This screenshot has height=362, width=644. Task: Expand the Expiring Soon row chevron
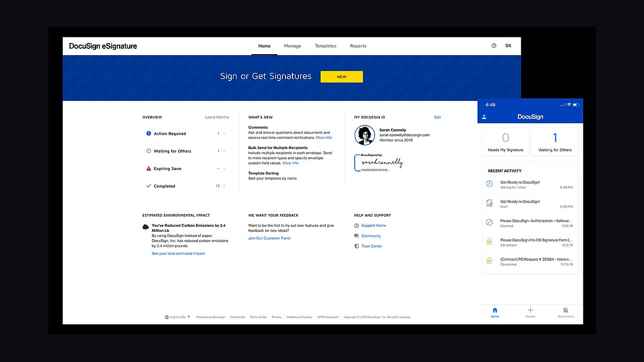click(x=224, y=168)
